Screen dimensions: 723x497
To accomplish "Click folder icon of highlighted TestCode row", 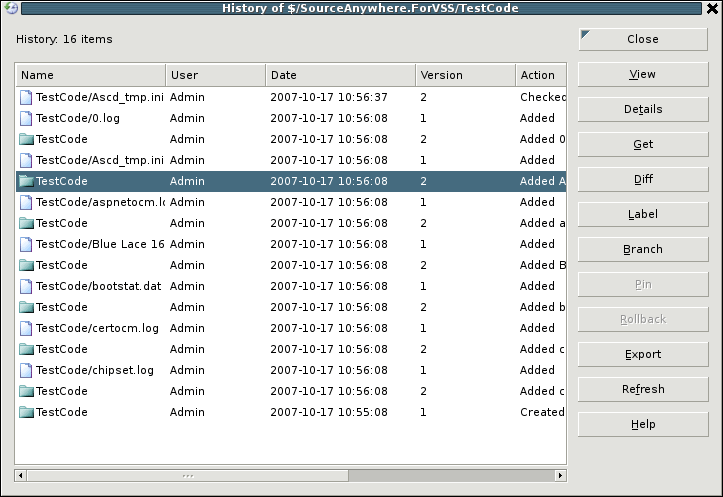I will [26, 181].
